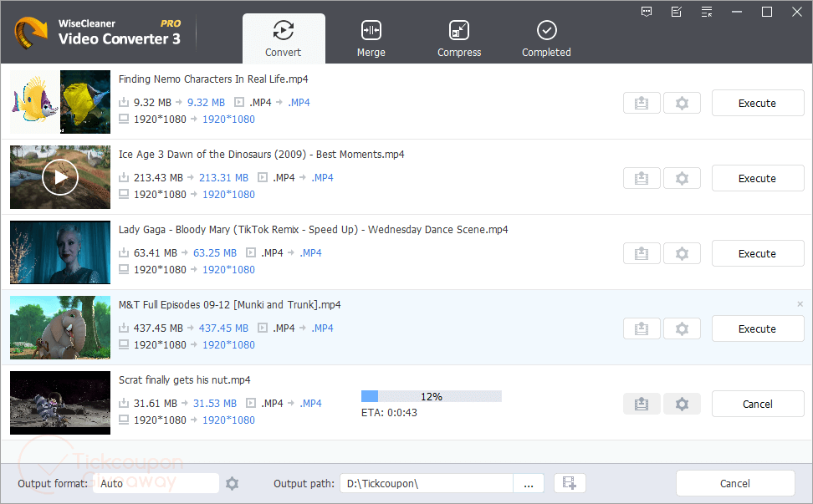Play the Ice Age 3 video thumbnail
Viewport: 813px width, 504px height.
coord(60,177)
